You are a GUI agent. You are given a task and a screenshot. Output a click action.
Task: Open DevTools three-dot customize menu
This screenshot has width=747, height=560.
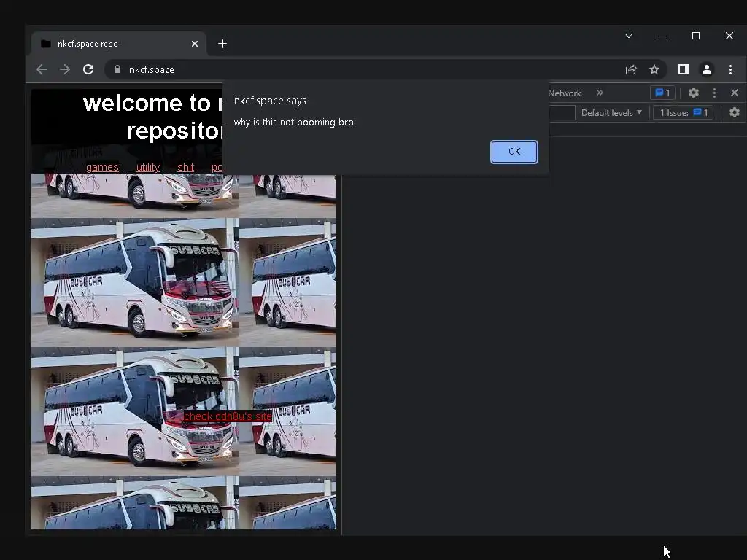click(x=714, y=93)
